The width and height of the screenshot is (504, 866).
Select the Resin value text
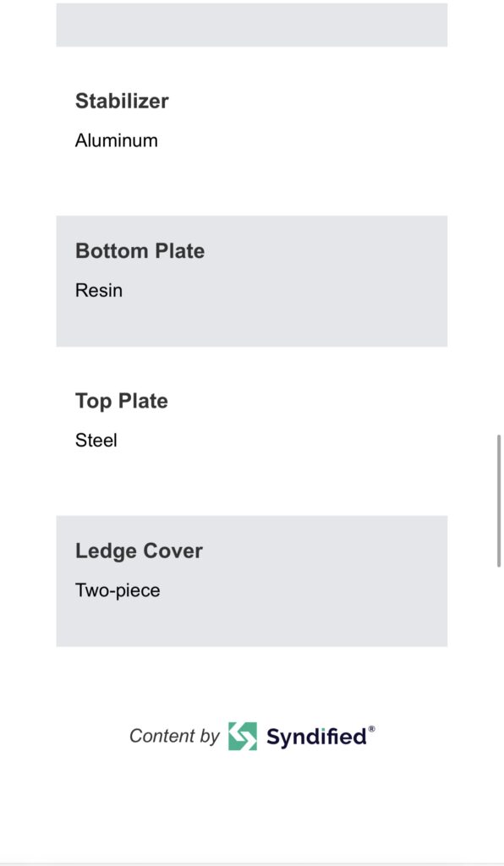[x=99, y=291]
